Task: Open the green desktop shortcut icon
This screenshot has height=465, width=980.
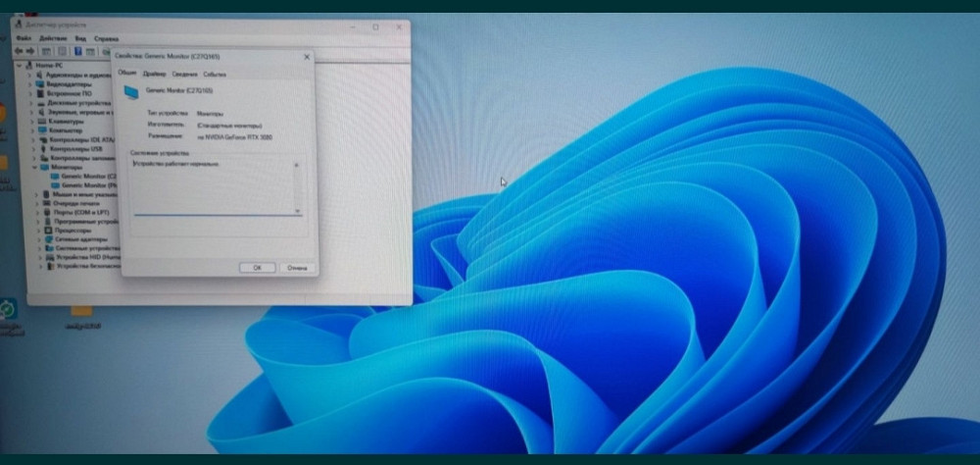Action: pos(9,309)
